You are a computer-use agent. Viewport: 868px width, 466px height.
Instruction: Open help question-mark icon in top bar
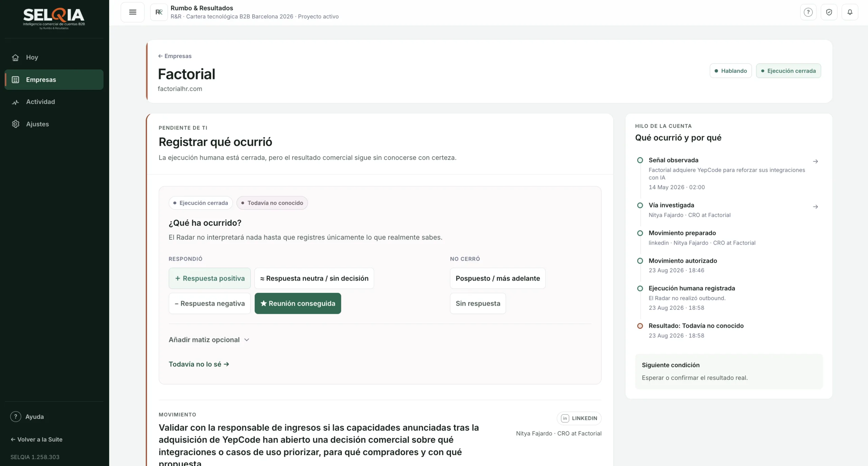click(x=808, y=12)
